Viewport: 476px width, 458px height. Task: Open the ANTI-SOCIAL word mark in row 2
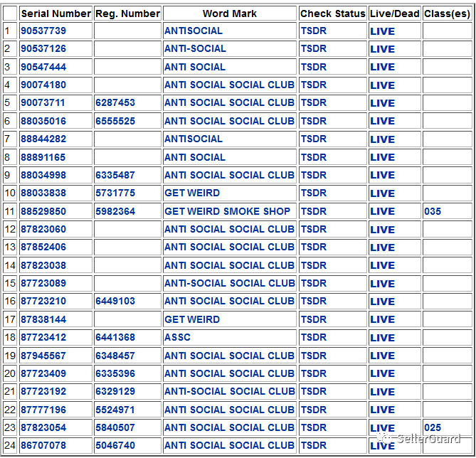coord(195,49)
